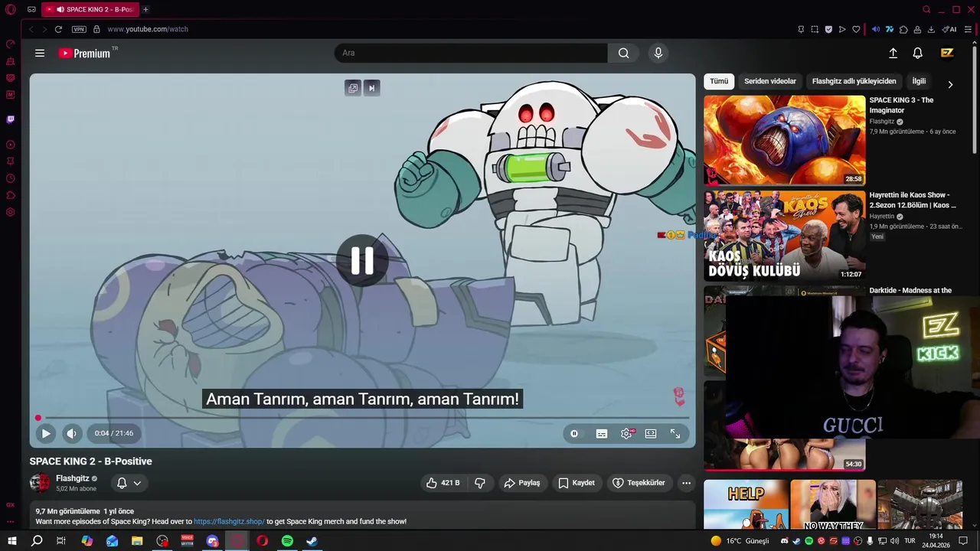Show more filter chips arrow
980x551 pixels.
click(950, 84)
